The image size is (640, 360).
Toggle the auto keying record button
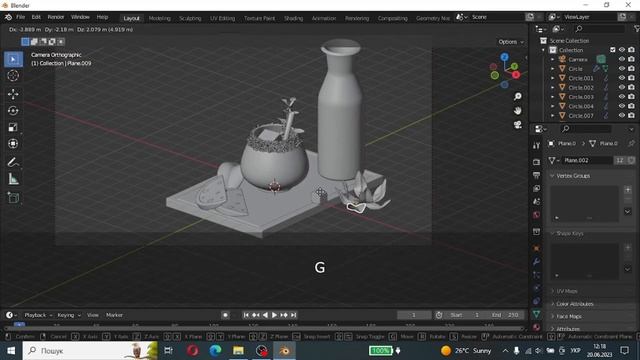click(225, 315)
